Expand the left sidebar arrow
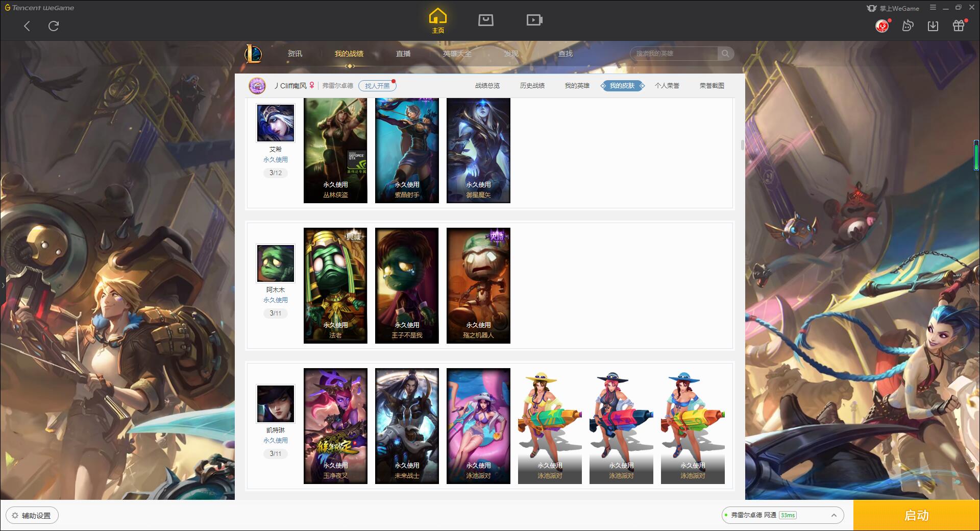The width and height of the screenshot is (980, 531). pos(3,285)
